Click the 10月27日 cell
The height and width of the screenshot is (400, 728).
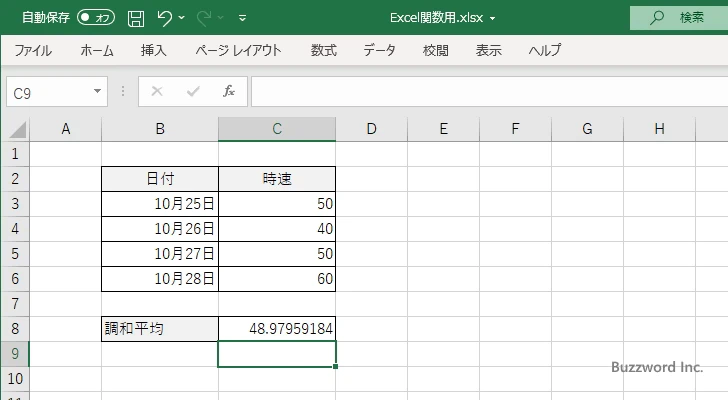click(x=160, y=254)
